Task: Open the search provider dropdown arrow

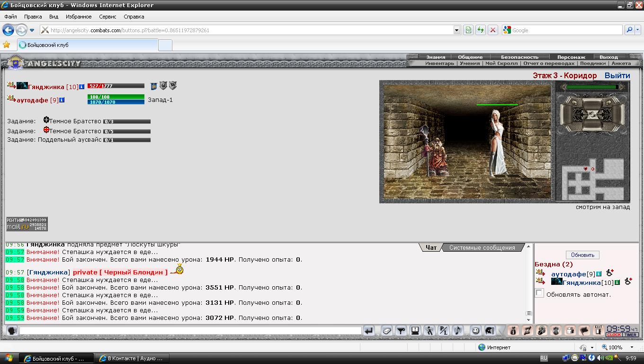Action: point(639,30)
